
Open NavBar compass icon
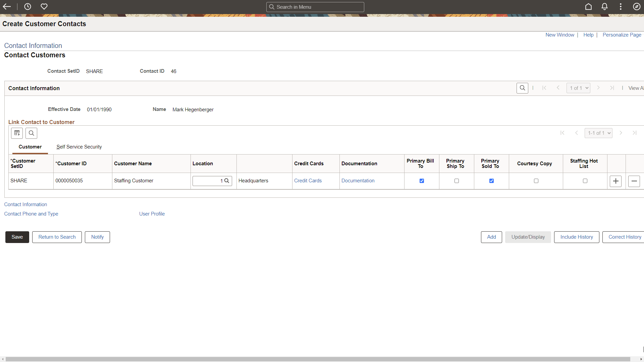point(636,7)
